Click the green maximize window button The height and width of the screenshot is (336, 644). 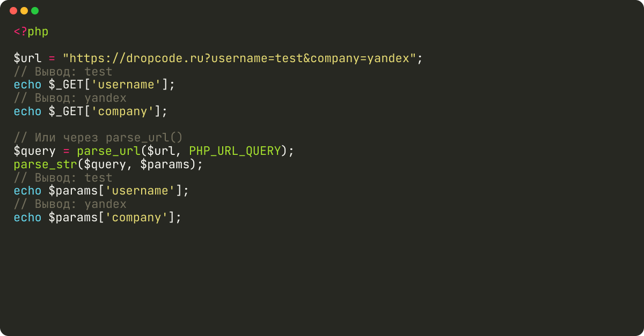pos(35,11)
